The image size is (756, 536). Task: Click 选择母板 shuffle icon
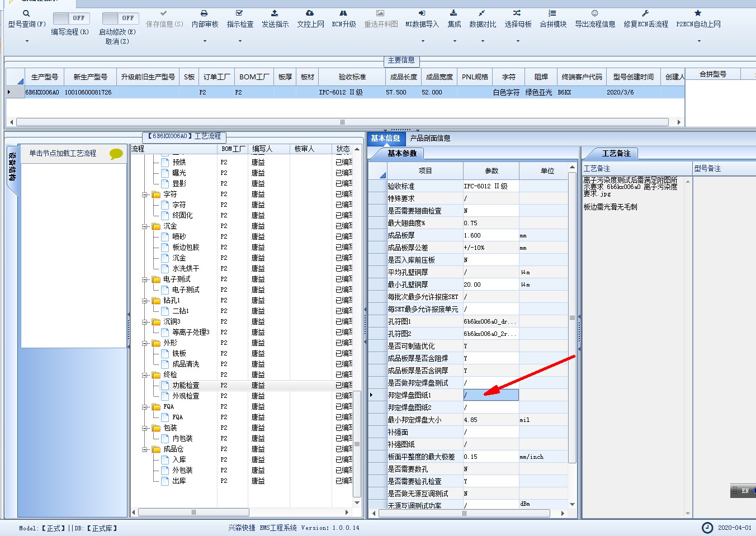coord(517,13)
